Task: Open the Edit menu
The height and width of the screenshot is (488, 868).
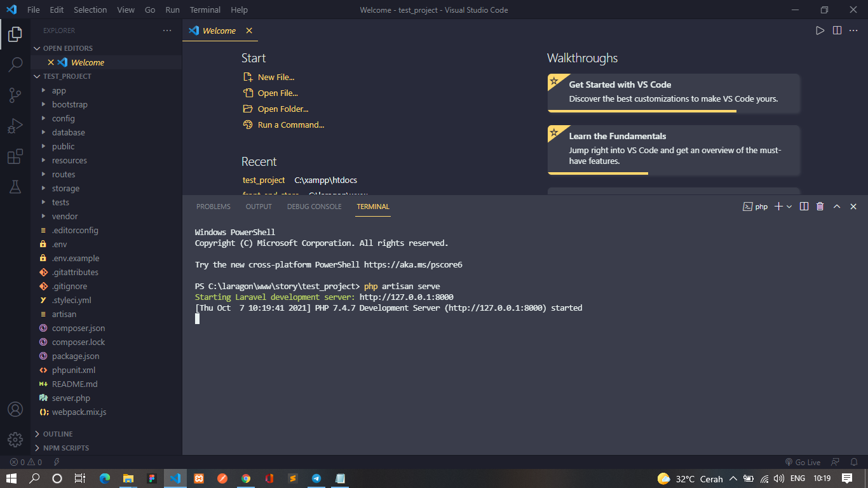Action: pos(57,10)
